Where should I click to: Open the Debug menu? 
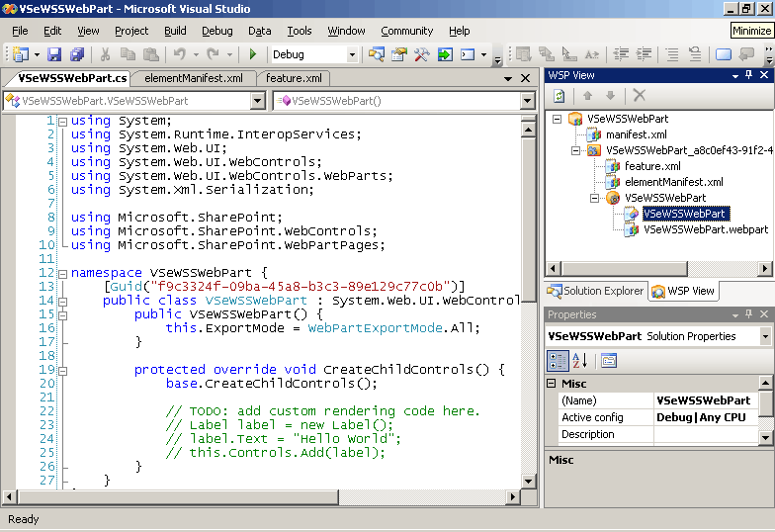(x=217, y=31)
